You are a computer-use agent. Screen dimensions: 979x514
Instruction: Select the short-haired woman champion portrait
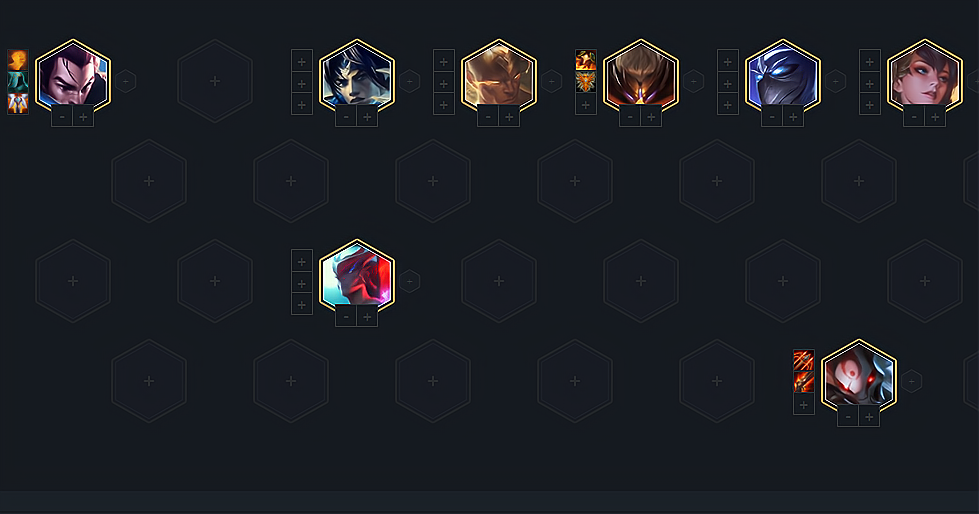pyautogui.click(x=925, y=75)
